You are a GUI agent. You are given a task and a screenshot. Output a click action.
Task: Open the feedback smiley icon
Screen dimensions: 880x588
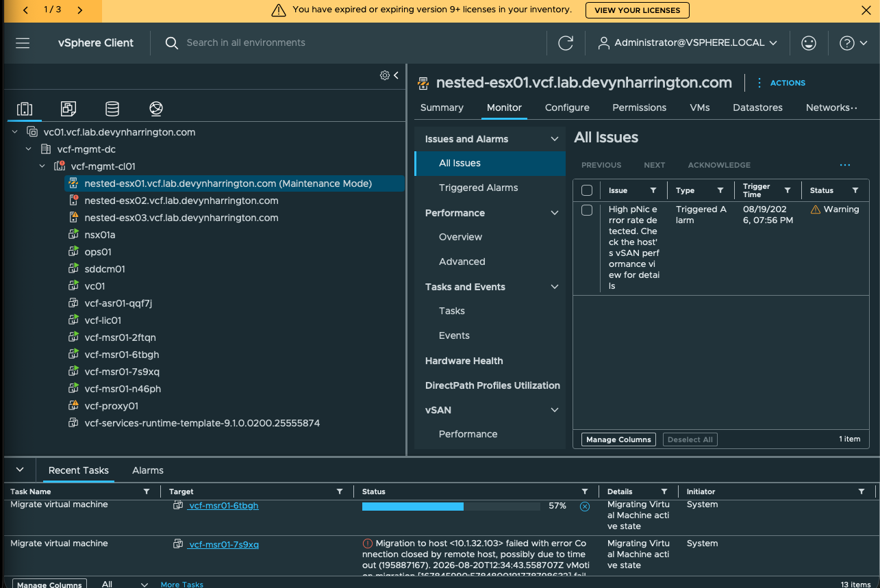[x=809, y=42]
